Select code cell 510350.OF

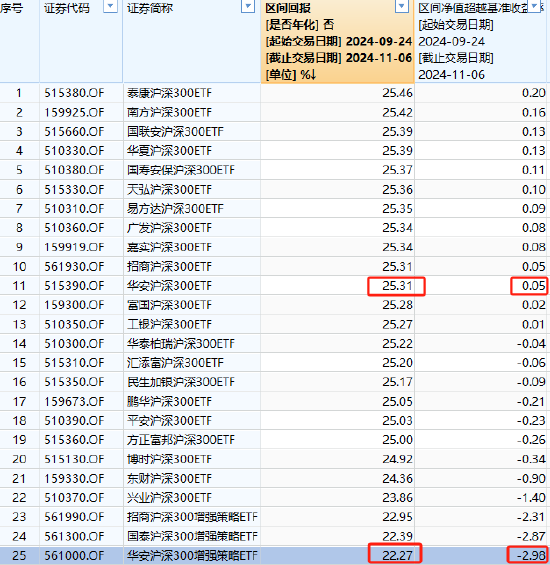coord(74,324)
